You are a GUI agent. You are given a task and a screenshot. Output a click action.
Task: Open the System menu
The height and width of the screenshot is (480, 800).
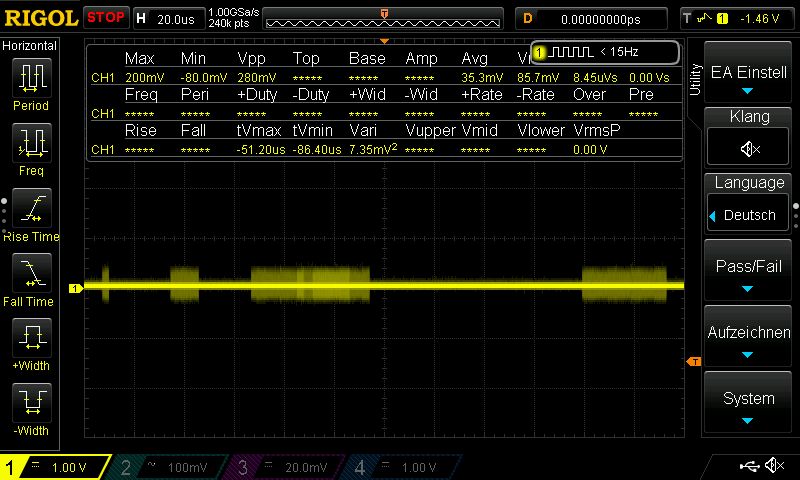(749, 404)
